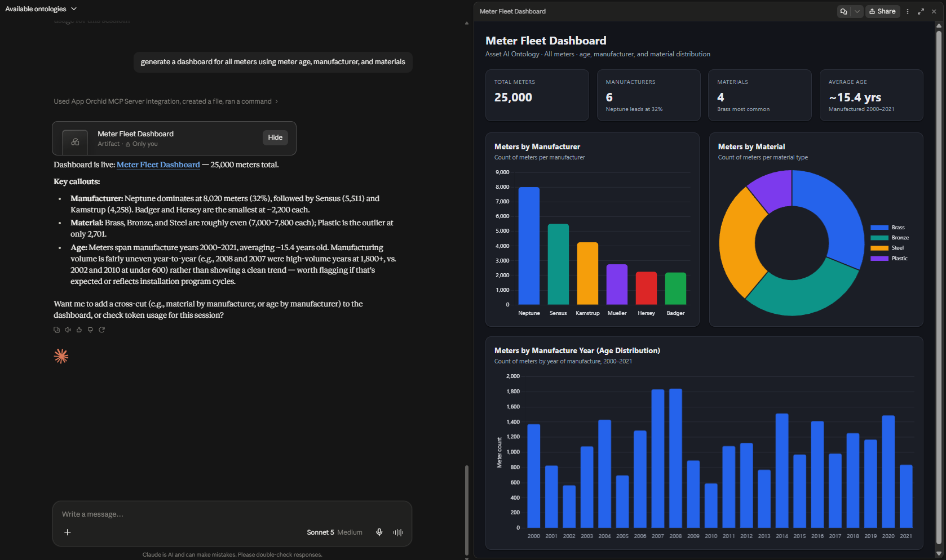This screenshot has height=560, width=946.
Task: Click the user prompt message bubble
Action: pyautogui.click(x=273, y=62)
